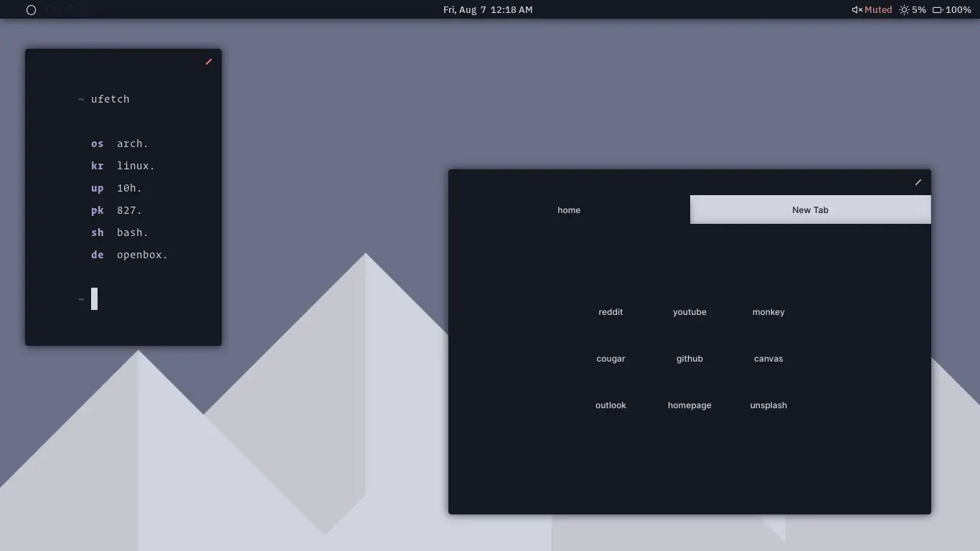Launch the outlook shortcut
The width and height of the screenshot is (980, 551).
pyautogui.click(x=611, y=405)
